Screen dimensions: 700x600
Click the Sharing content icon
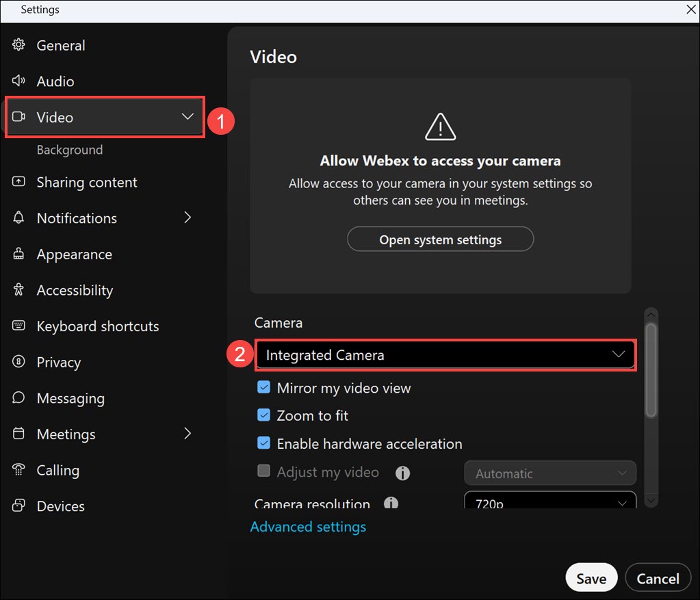(x=19, y=182)
